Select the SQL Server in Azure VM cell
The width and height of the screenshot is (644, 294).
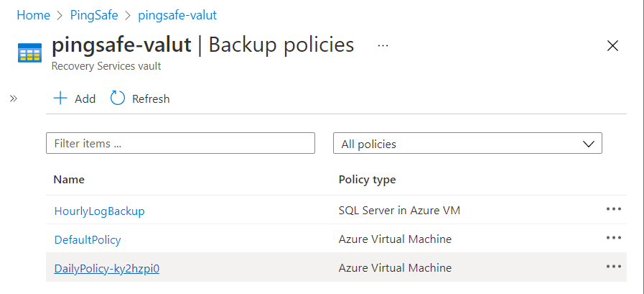click(x=399, y=211)
